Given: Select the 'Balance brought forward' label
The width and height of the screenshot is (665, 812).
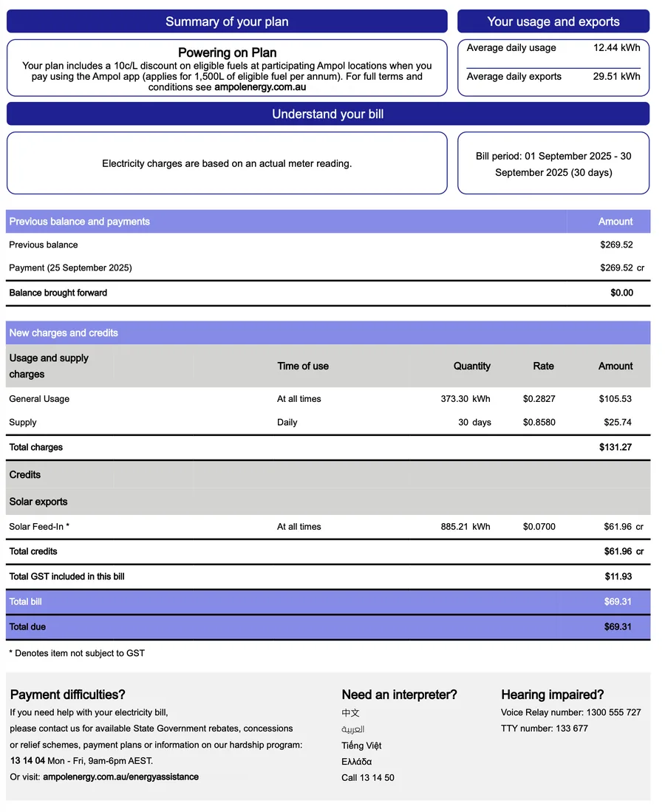Looking at the screenshot, I should [x=58, y=293].
